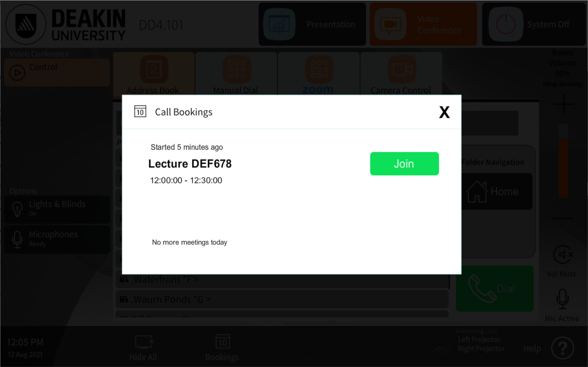The height and width of the screenshot is (367, 588).
Task: Open the Zoom tab
Action: tap(319, 74)
